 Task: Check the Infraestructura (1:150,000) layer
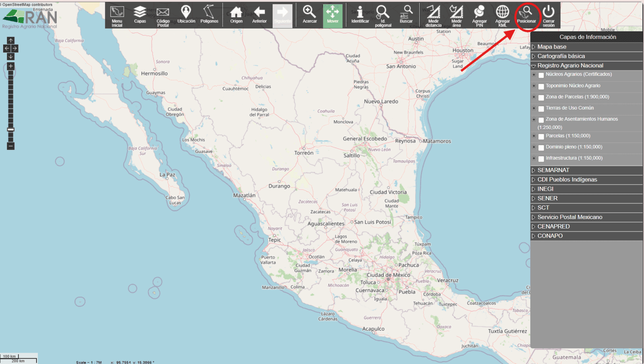(541, 159)
